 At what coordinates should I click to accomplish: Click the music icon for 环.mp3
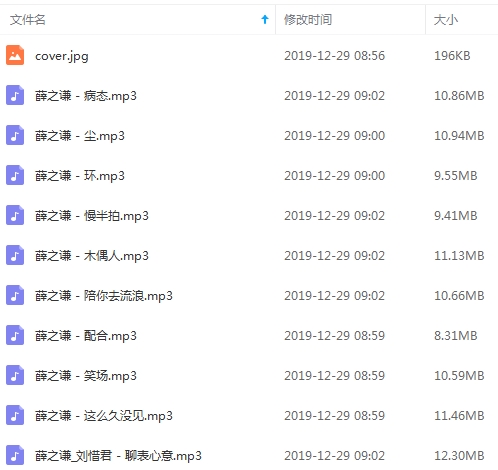15,175
